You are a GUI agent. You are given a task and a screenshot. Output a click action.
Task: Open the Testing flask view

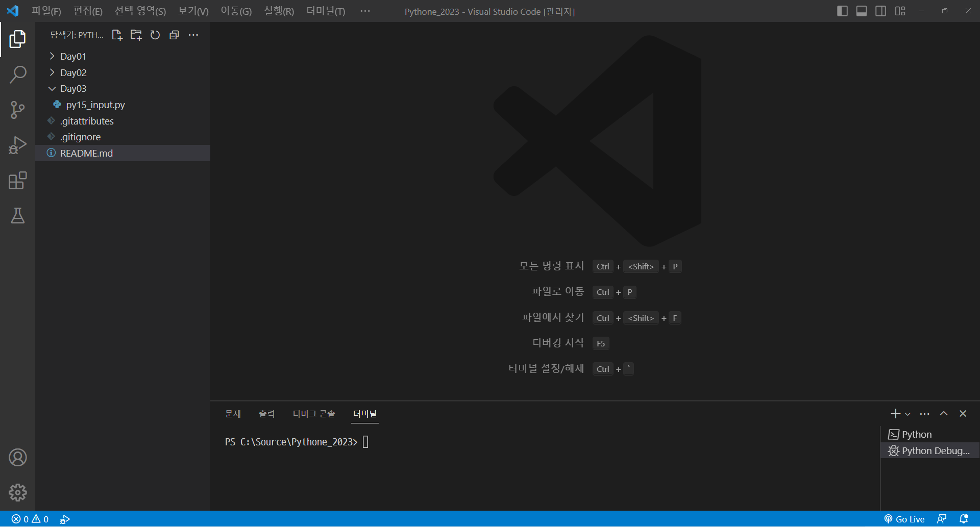click(17, 216)
